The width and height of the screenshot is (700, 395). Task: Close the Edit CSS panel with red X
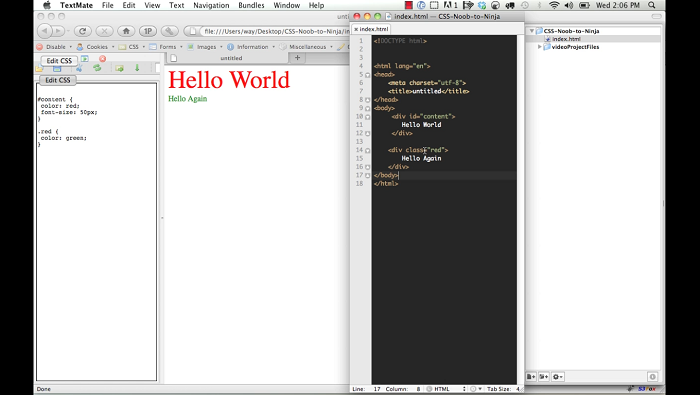[x=102, y=58]
